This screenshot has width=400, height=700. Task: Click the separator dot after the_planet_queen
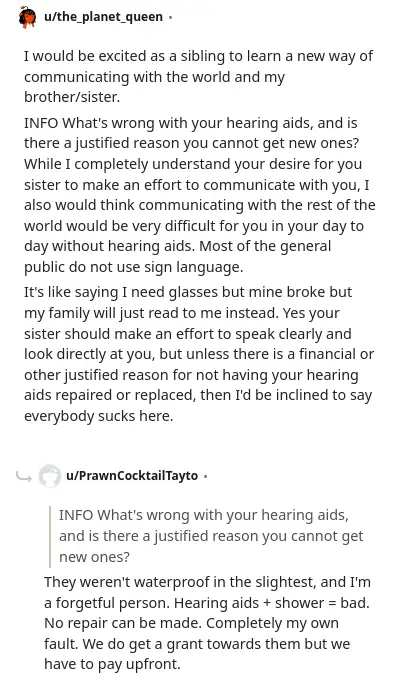[x=170, y=18]
